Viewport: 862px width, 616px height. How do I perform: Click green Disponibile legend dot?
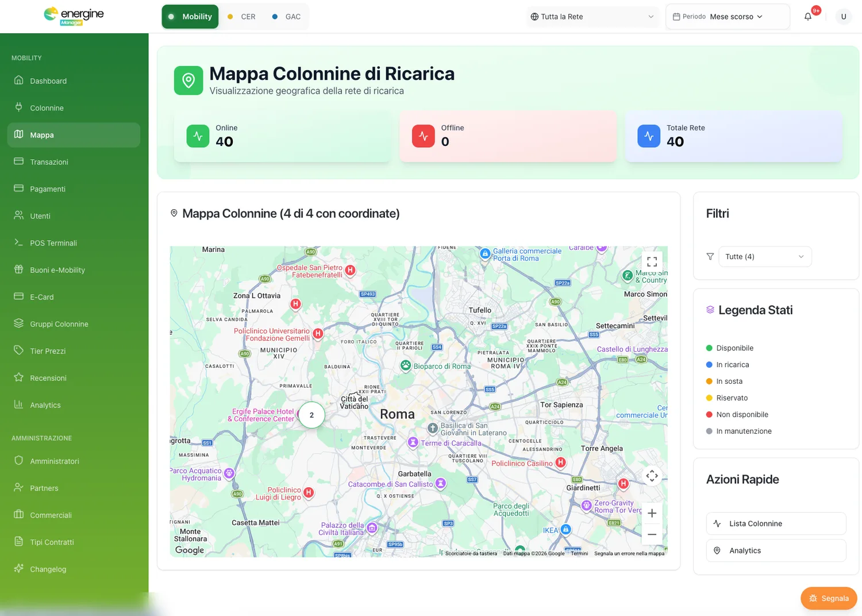pyautogui.click(x=709, y=348)
